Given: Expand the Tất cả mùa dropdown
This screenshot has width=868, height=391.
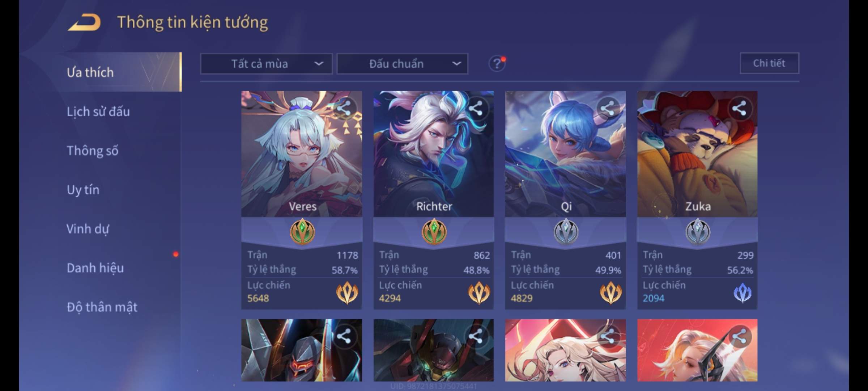Looking at the screenshot, I should tap(266, 64).
